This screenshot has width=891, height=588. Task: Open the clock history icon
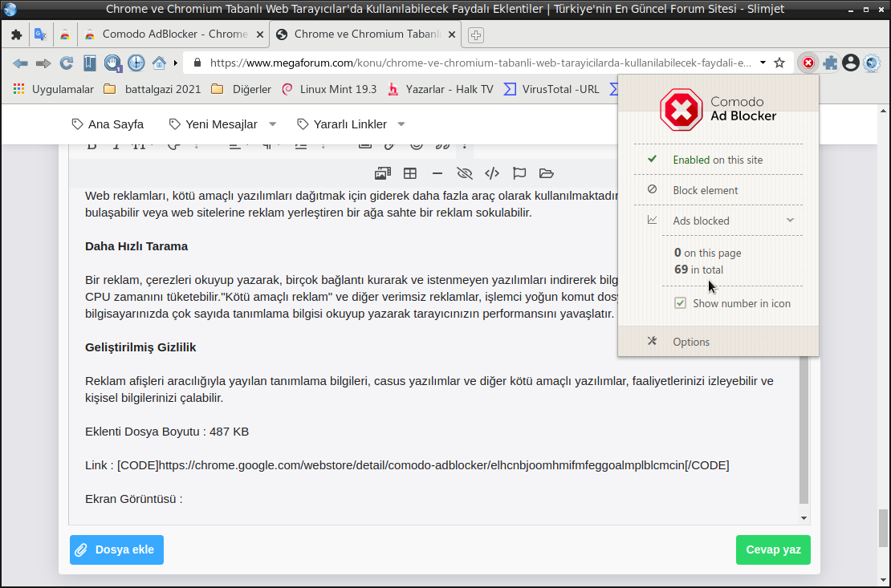pyautogui.click(x=136, y=63)
